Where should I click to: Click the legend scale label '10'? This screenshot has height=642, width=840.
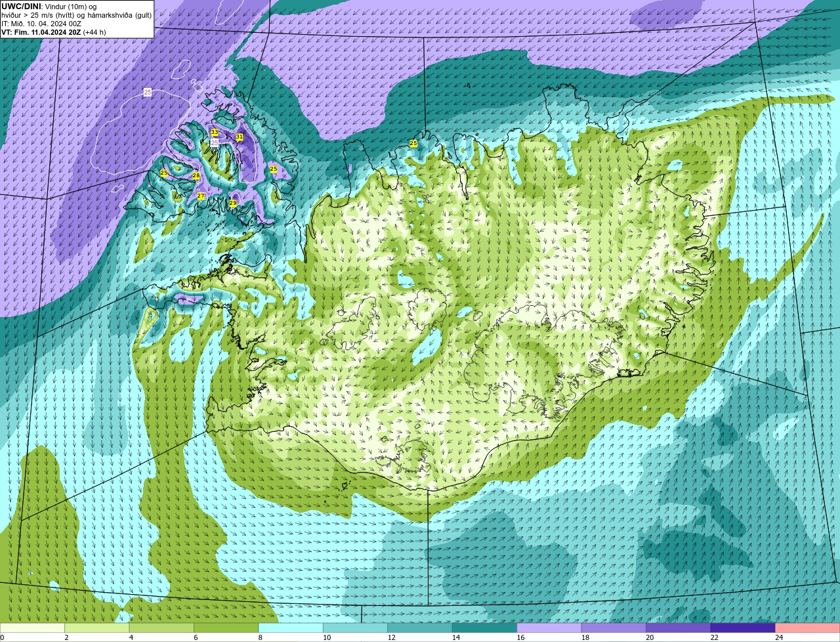[x=327, y=637]
